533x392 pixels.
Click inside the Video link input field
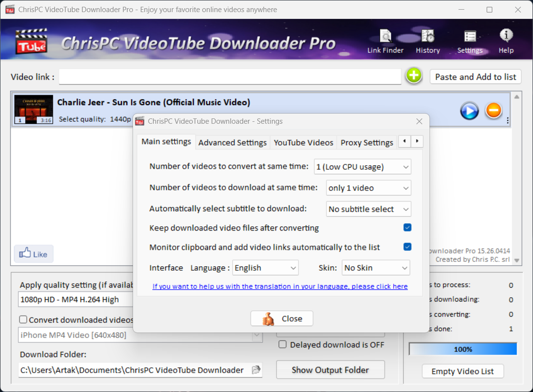click(x=230, y=77)
